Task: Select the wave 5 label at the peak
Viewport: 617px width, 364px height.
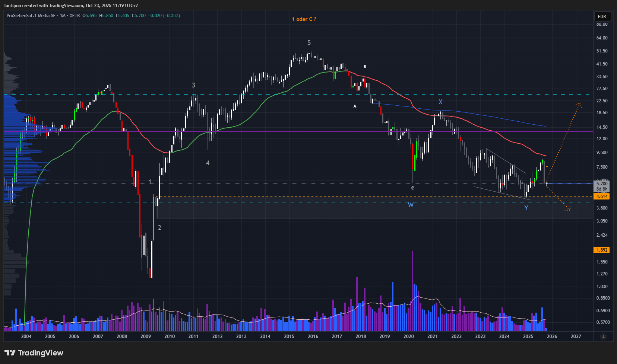Action: (309, 43)
